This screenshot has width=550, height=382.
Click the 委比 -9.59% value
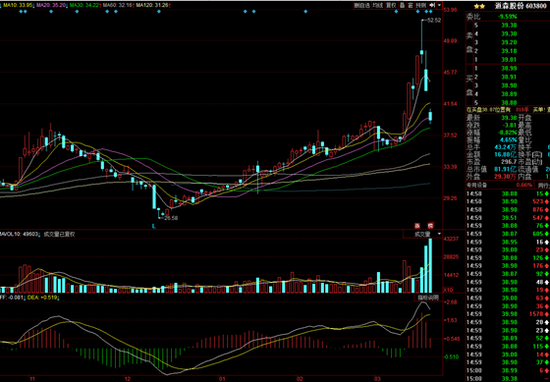click(x=508, y=16)
